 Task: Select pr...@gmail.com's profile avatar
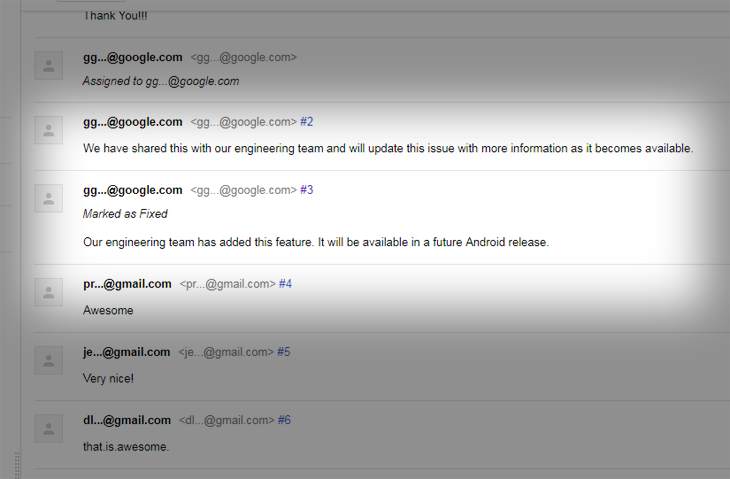coord(48,292)
